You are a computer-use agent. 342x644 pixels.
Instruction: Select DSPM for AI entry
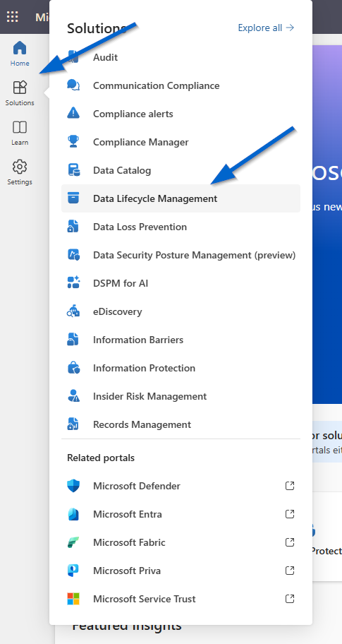181,283
